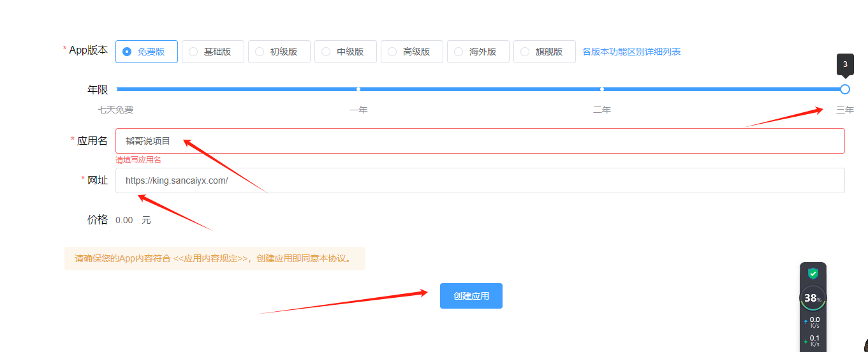Click the slider tooltip showing 3

pyautogui.click(x=845, y=64)
